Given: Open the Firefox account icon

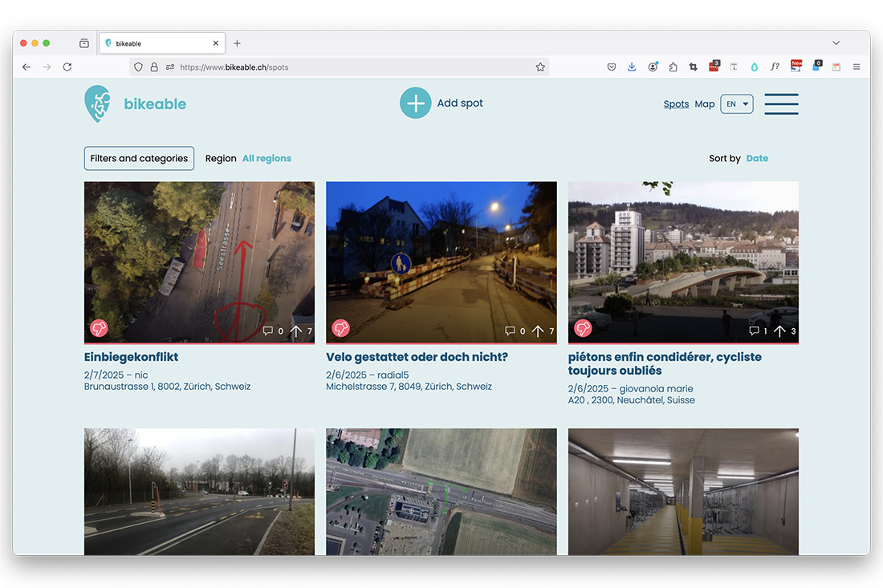Looking at the screenshot, I should pyautogui.click(x=653, y=67).
